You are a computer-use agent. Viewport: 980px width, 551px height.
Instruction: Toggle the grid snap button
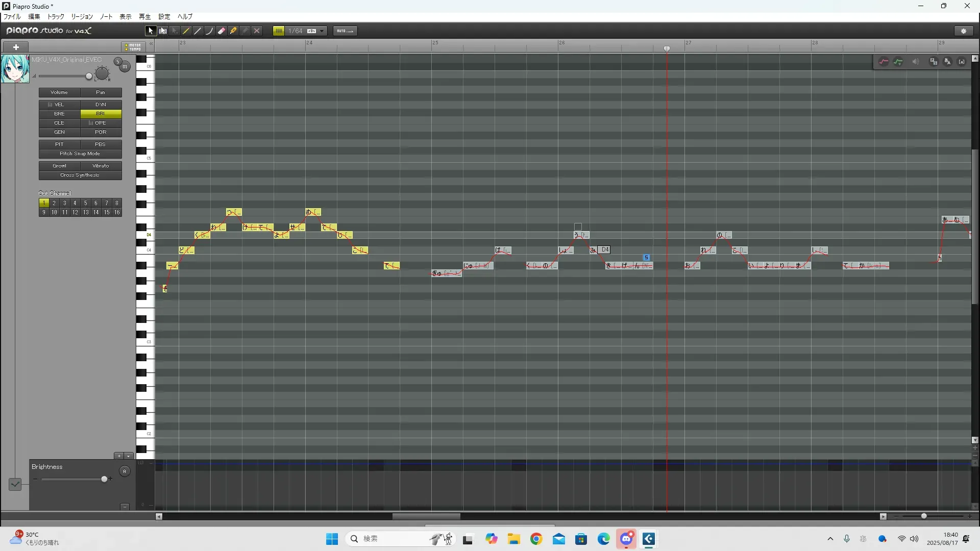(279, 31)
